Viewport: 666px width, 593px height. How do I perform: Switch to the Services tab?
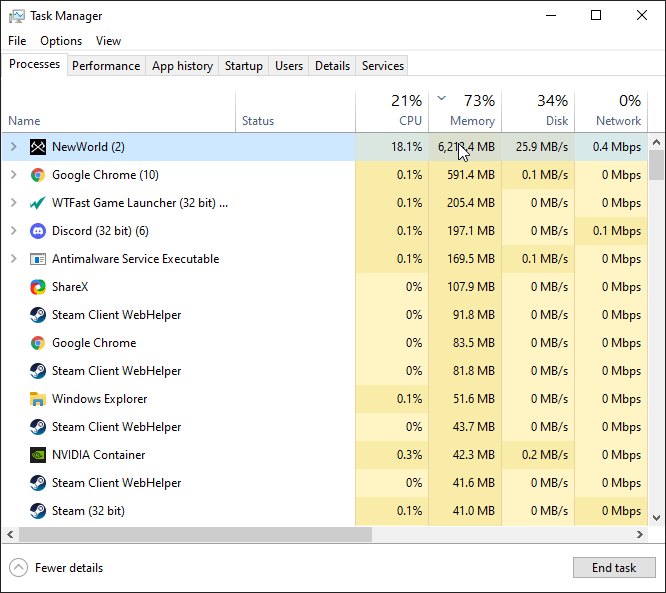tap(382, 66)
